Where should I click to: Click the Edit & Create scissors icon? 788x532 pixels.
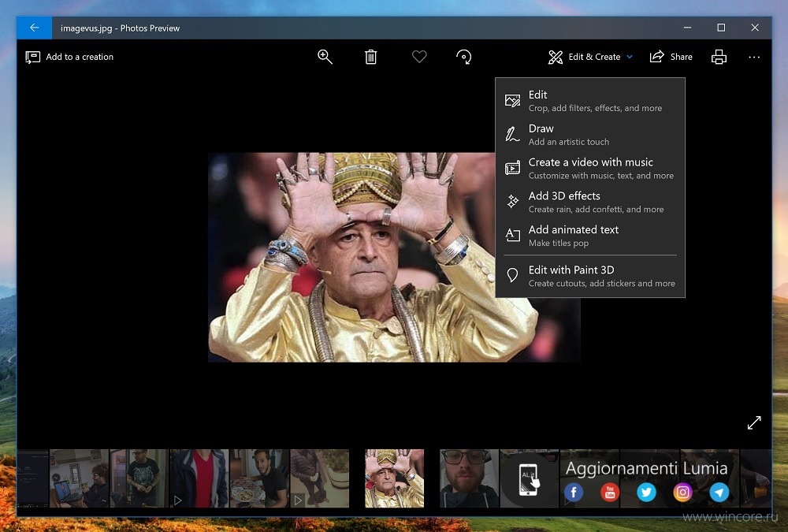556,57
